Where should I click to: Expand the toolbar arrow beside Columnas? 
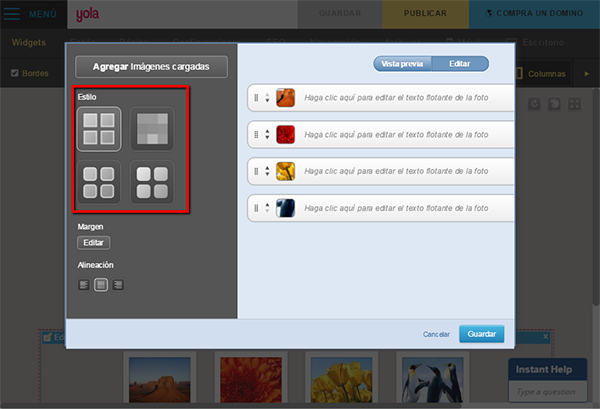586,74
